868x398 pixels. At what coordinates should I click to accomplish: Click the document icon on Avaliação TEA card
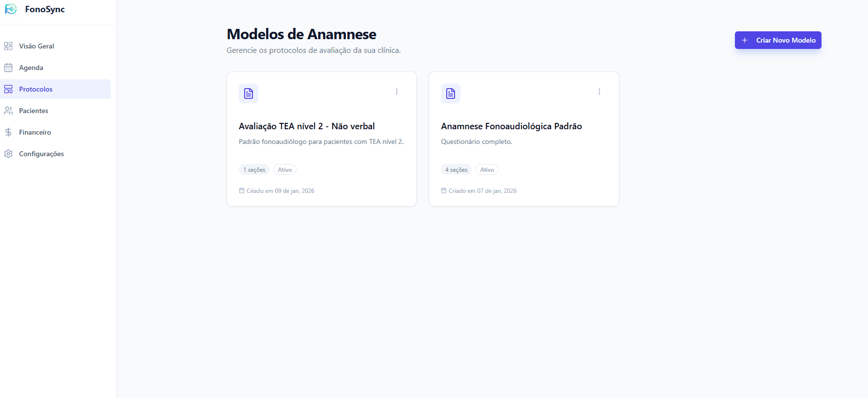[x=248, y=94]
